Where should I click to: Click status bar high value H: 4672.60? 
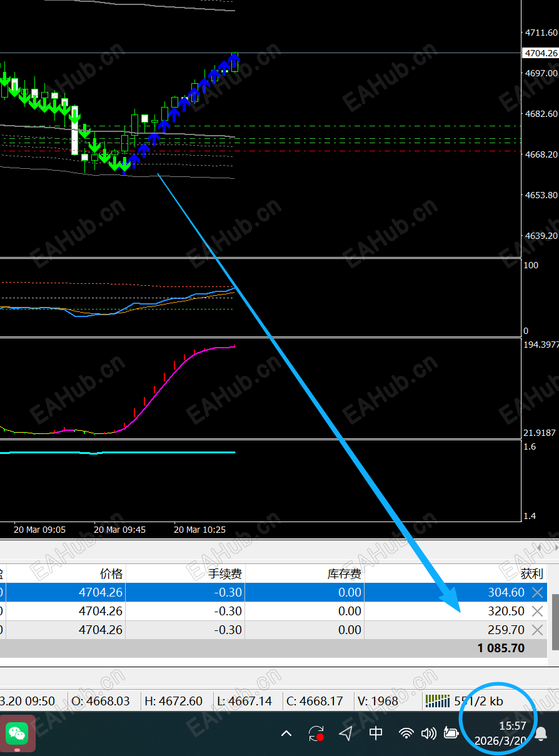click(x=173, y=701)
